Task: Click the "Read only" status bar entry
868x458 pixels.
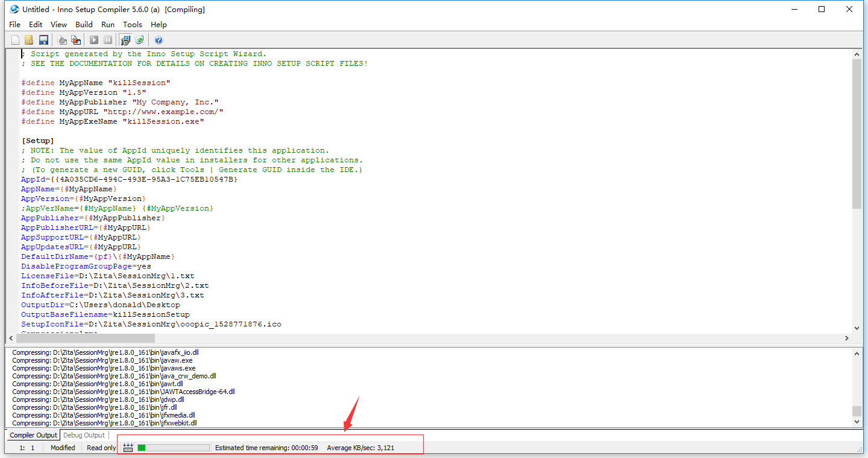Action: [x=101, y=448]
